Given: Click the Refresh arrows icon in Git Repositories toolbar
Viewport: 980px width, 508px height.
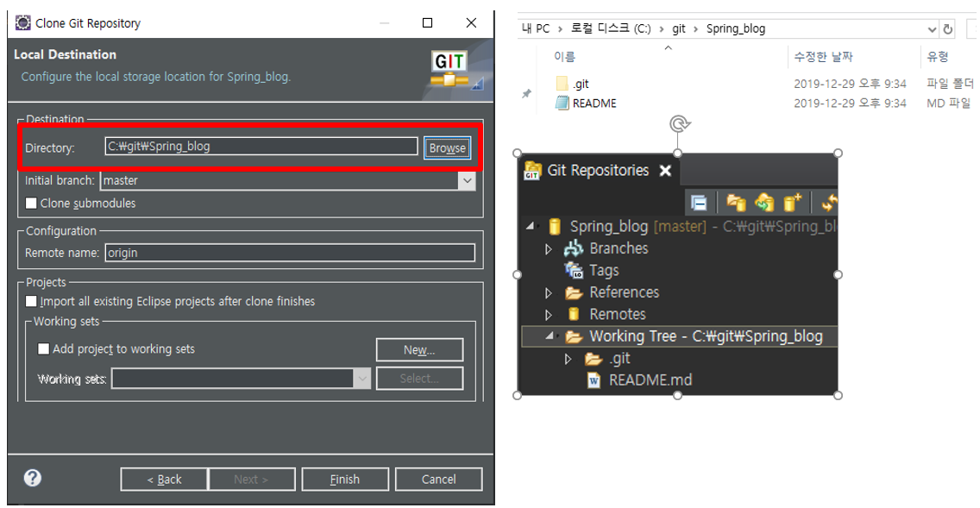Looking at the screenshot, I should [829, 203].
